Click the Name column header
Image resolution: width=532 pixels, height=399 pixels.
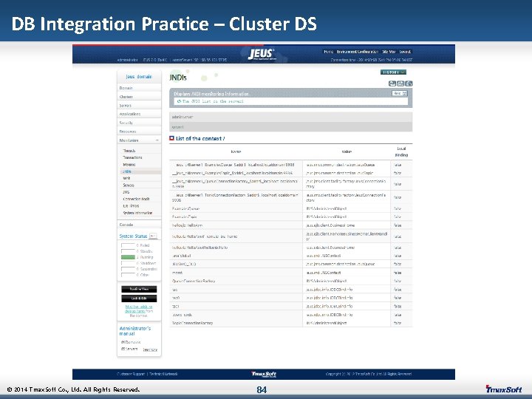pos(236,151)
